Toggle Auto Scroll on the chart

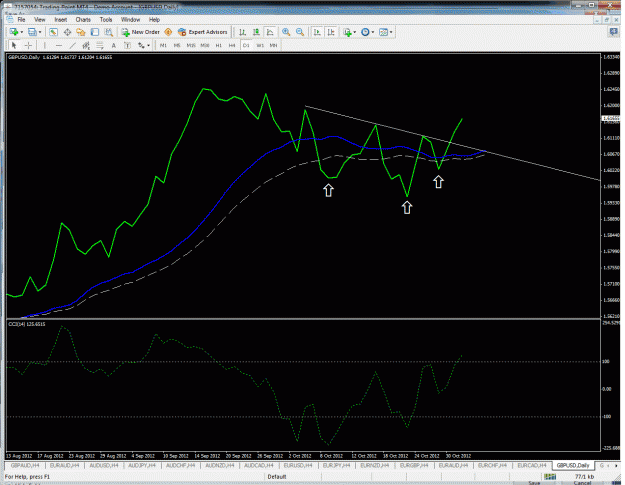(317, 32)
